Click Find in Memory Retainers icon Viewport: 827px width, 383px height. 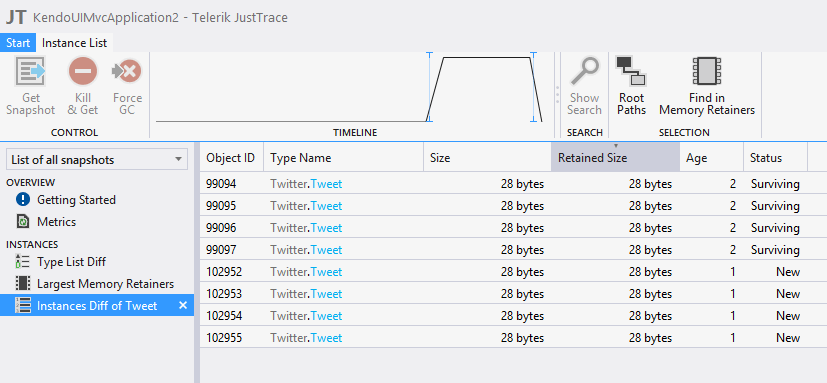coord(707,71)
